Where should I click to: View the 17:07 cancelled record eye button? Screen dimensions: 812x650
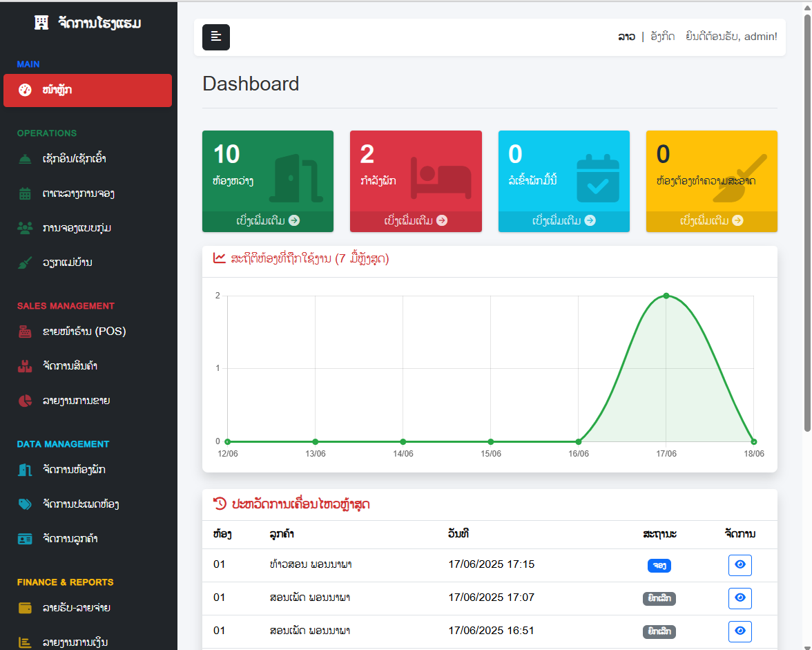click(739, 598)
